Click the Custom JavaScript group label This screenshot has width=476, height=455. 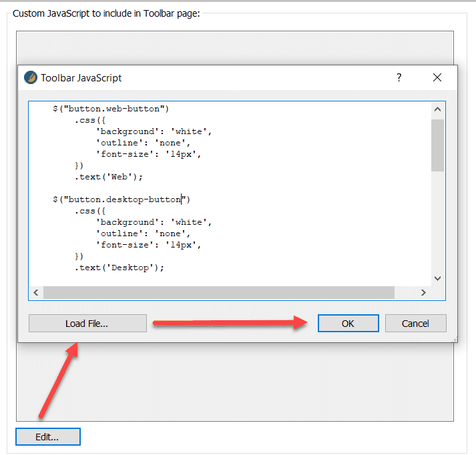106,13
